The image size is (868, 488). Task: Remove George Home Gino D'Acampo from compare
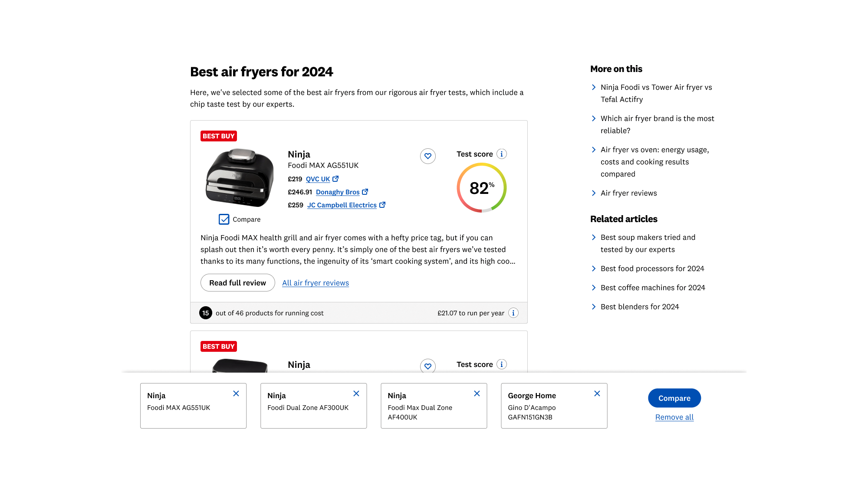[597, 393]
